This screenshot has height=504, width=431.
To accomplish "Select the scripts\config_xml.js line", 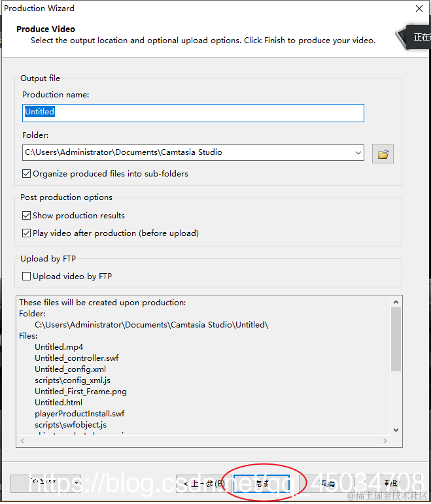I will (x=73, y=380).
